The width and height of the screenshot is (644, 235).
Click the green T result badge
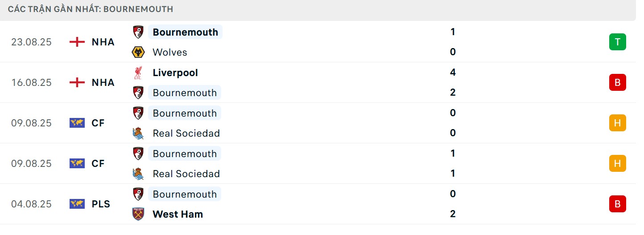coord(617,42)
